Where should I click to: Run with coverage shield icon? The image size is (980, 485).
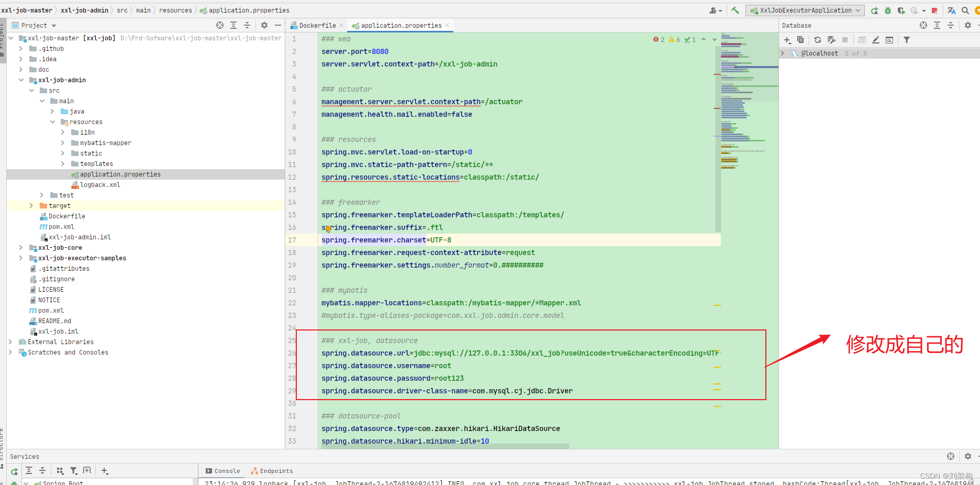(x=901, y=10)
